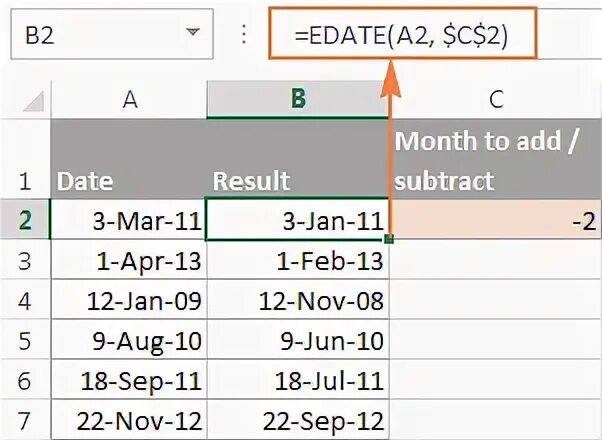Click the formula bar resize dots handle

241,35
